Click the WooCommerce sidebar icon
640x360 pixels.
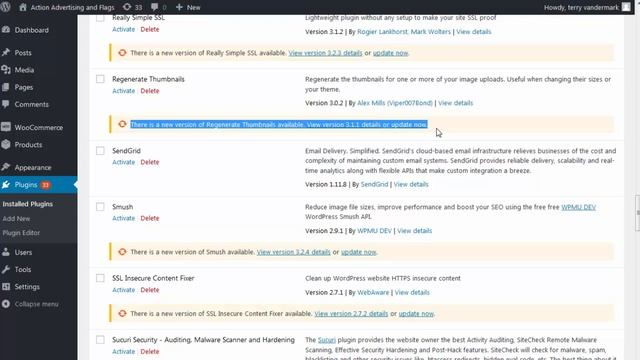tap(6, 127)
